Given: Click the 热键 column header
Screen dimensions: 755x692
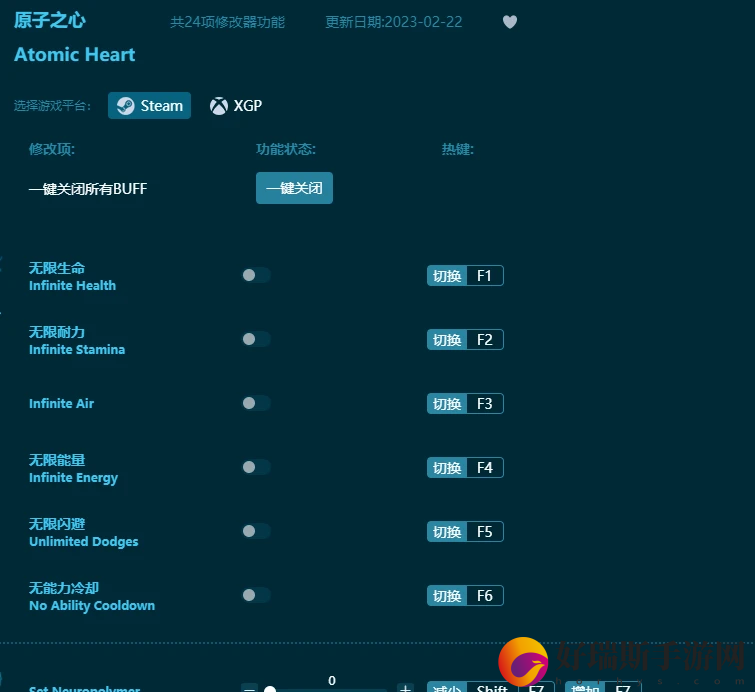Looking at the screenshot, I should click(x=457, y=149).
